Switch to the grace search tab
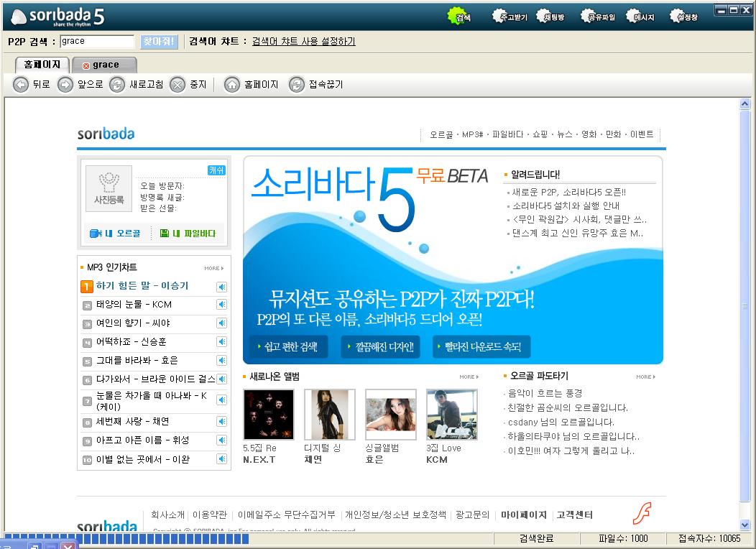Screen dimensions: 756x549 [x=105, y=65]
